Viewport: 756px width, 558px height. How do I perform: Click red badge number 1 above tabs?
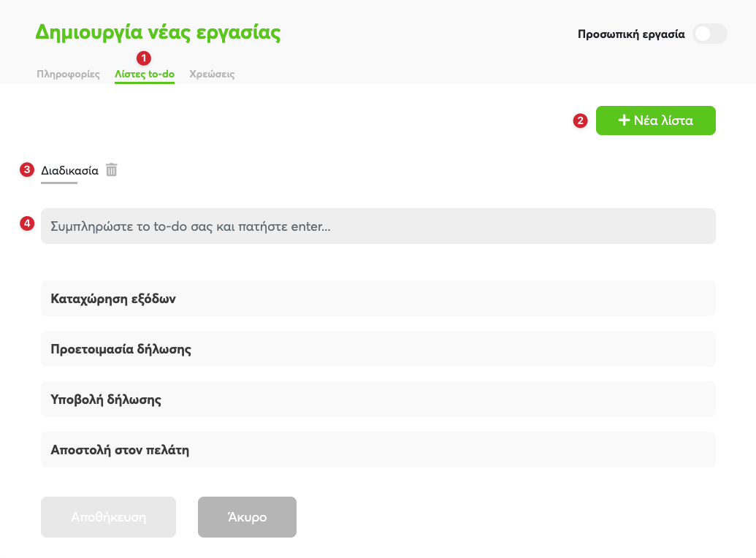click(x=144, y=58)
